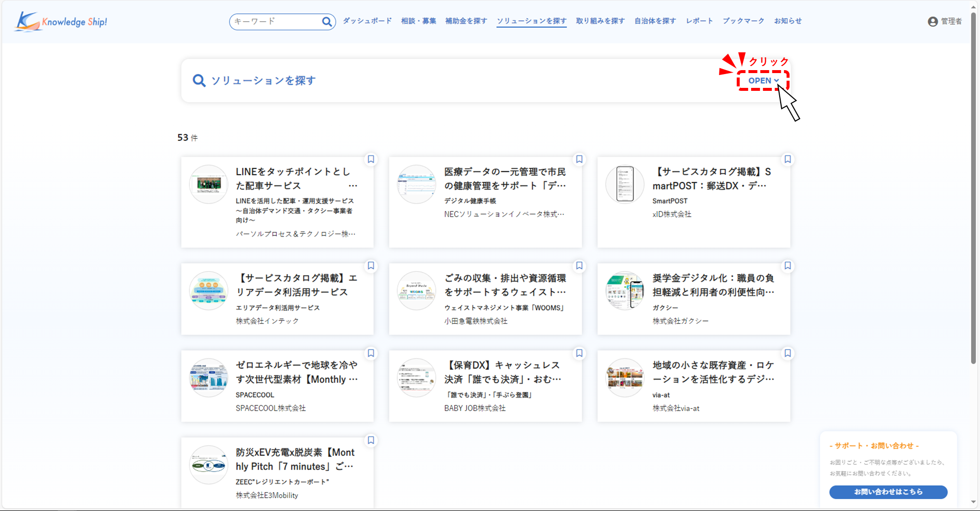Open the デジタル健康手帳 card thumbnail
This screenshot has height=511, width=980.
(417, 185)
